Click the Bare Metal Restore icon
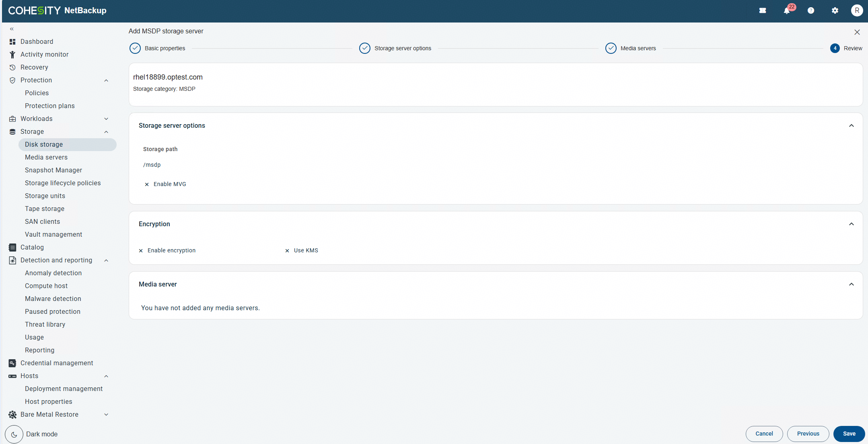The height and width of the screenshot is (444, 868). tap(12, 415)
